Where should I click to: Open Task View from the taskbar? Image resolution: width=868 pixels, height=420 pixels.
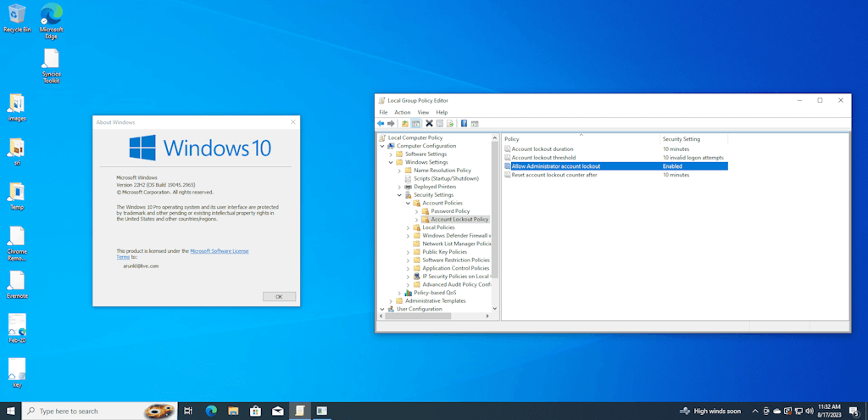(x=188, y=411)
